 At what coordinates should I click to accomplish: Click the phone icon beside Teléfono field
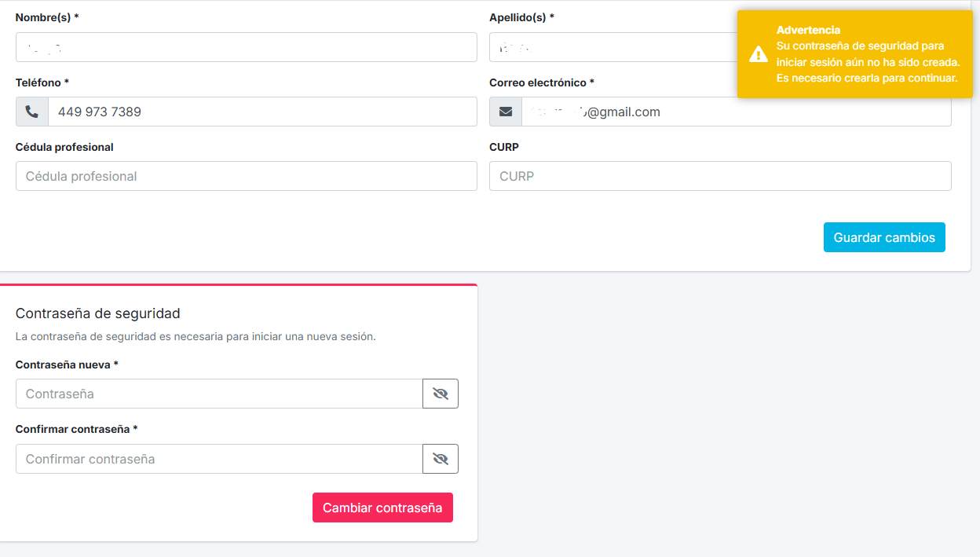(32, 112)
